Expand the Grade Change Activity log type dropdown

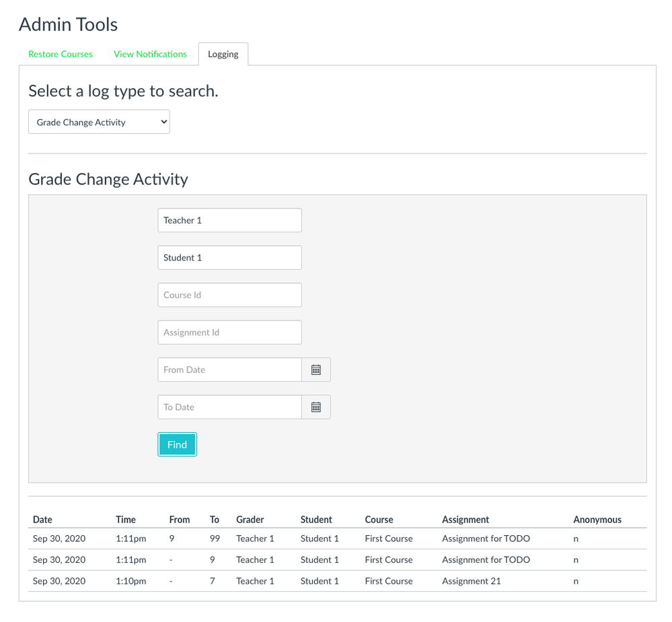(99, 122)
